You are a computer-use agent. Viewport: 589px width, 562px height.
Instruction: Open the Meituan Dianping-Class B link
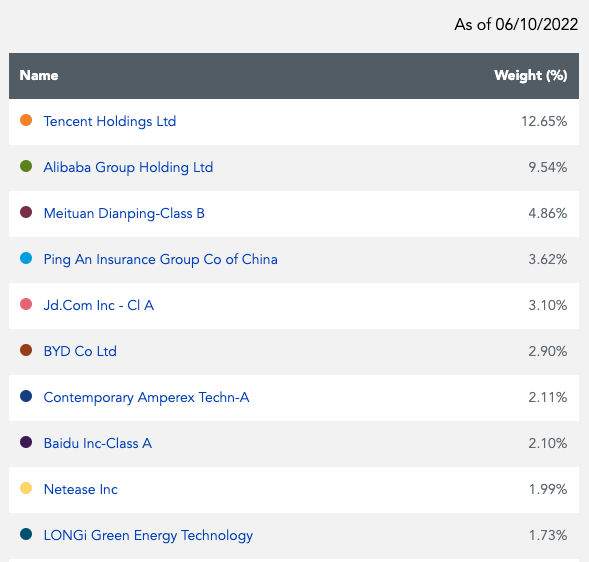(x=124, y=213)
